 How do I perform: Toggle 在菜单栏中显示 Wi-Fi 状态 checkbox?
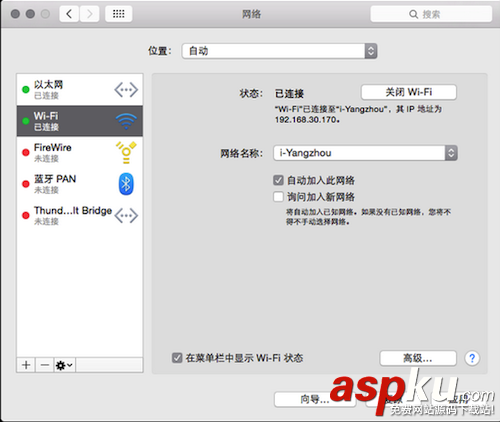[177, 358]
